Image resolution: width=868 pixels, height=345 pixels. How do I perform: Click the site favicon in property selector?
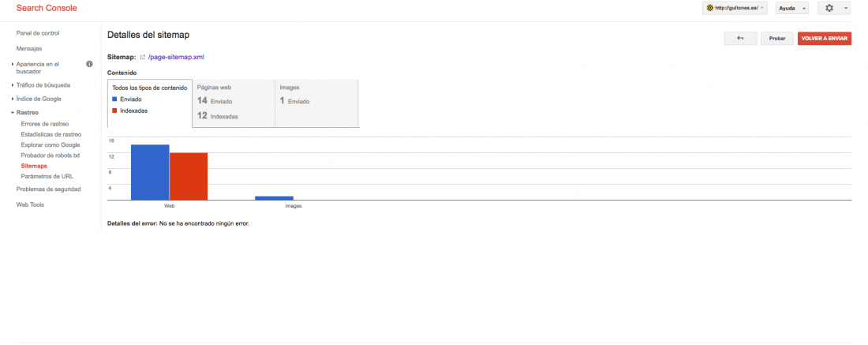coord(710,9)
